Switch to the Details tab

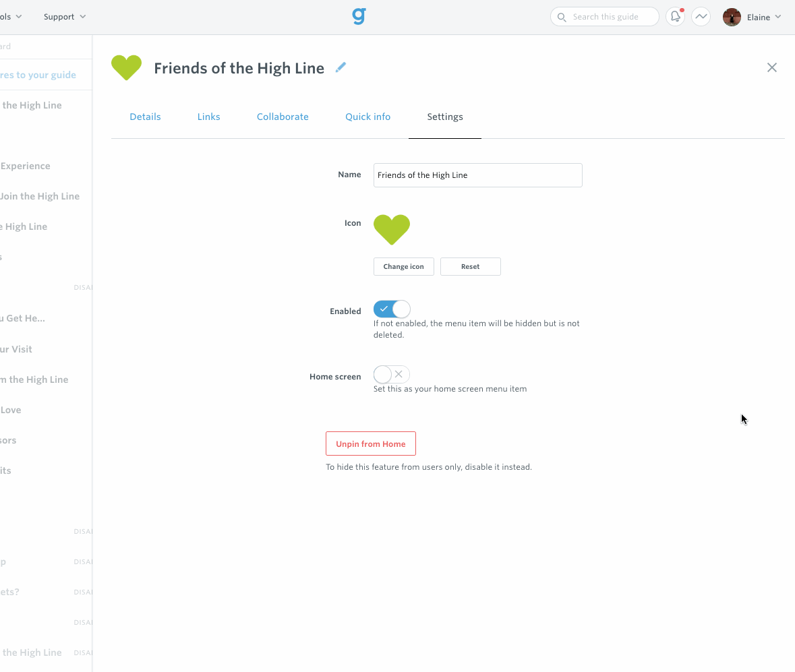point(145,117)
